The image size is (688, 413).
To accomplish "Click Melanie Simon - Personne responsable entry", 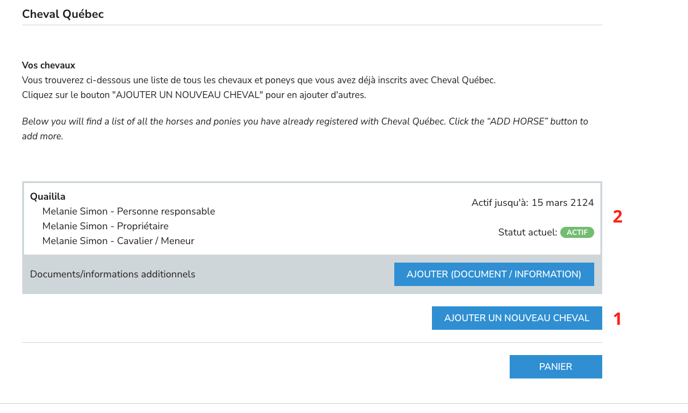I will (128, 211).
